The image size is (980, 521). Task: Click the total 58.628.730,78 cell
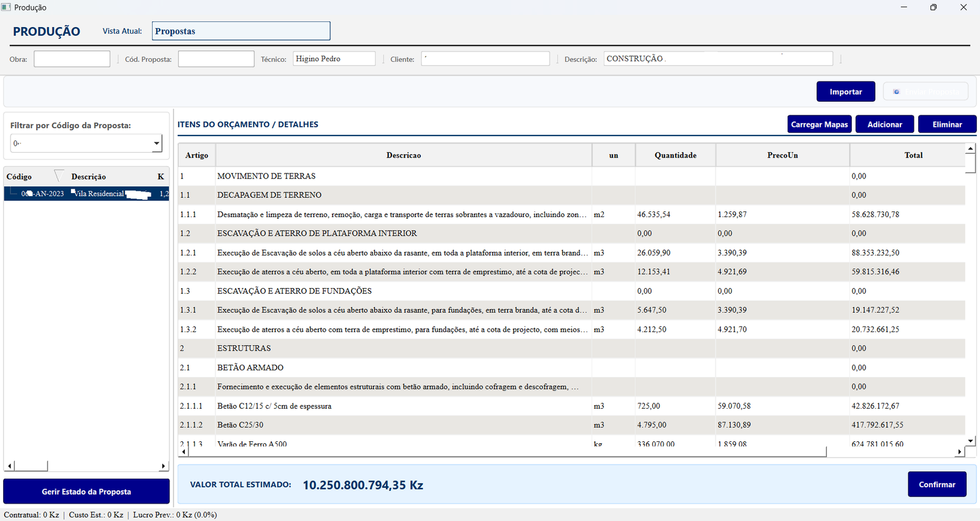point(908,215)
